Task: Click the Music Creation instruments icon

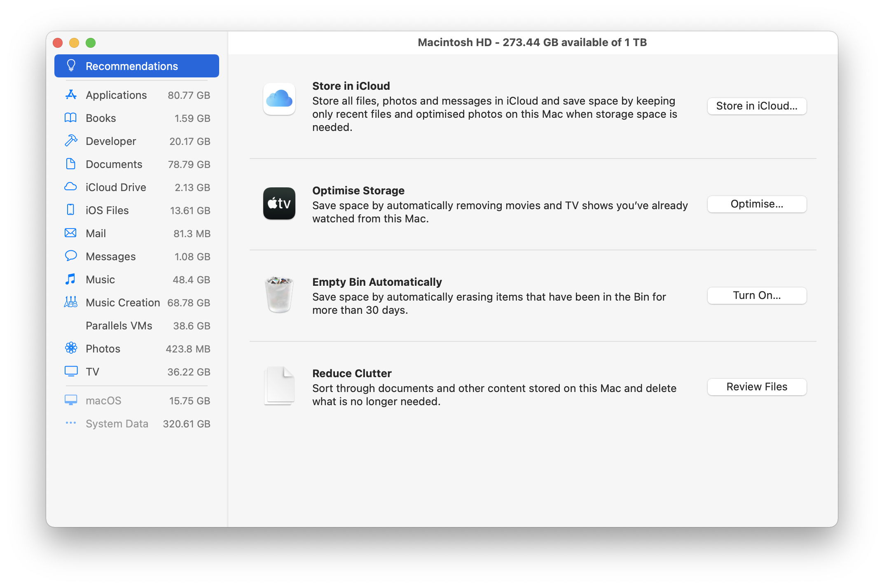Action: [71, 302]
